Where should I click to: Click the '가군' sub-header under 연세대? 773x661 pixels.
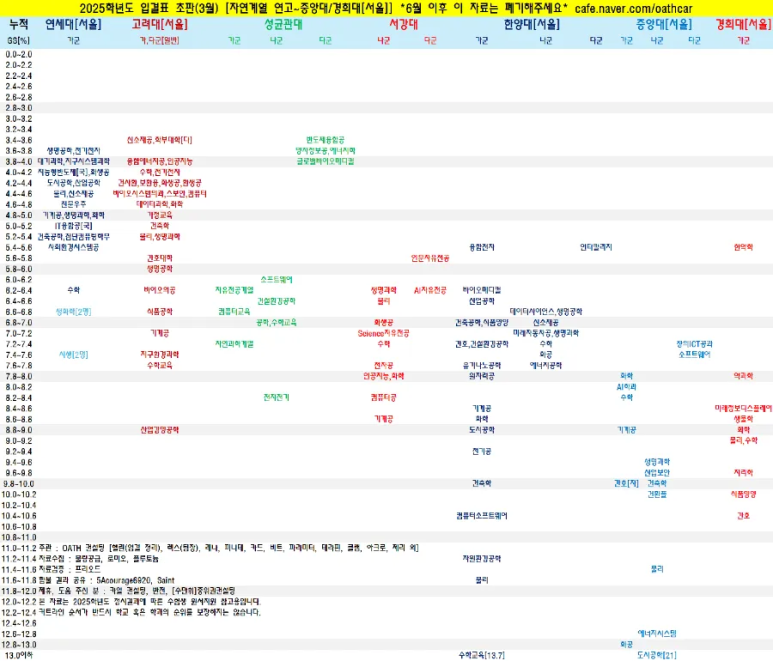73,41
